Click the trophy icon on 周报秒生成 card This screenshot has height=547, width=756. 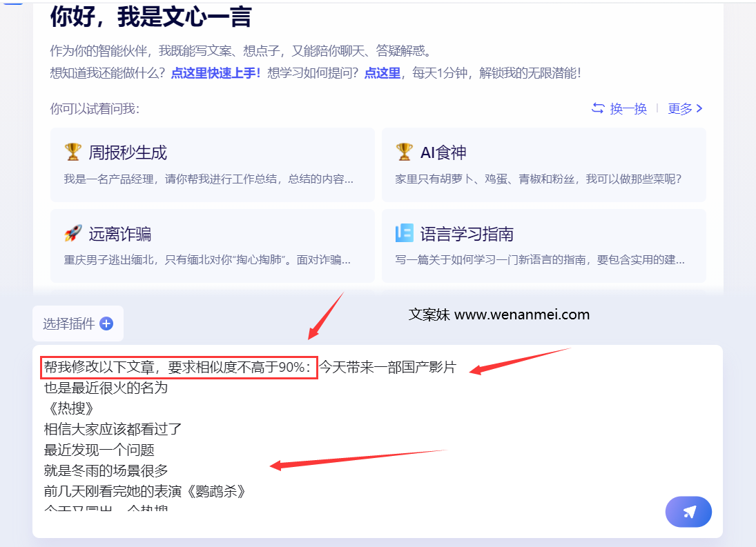click(73, 151)
